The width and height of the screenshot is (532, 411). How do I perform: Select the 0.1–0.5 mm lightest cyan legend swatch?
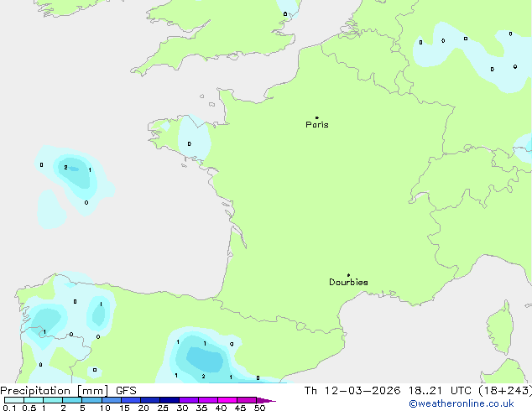tap(14, 400)
